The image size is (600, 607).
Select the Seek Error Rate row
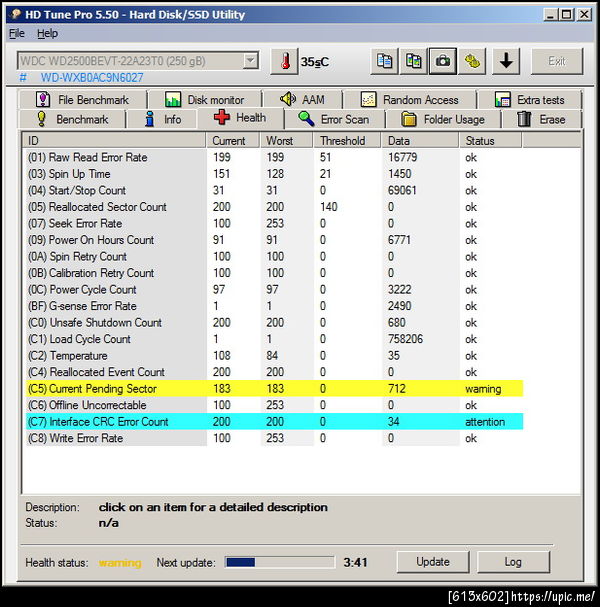coord(274,223)
